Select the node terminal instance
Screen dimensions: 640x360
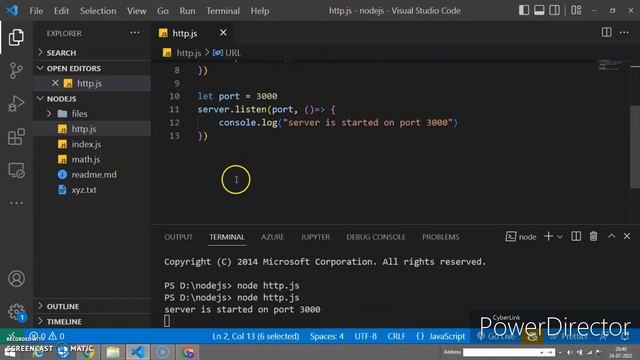521,237
